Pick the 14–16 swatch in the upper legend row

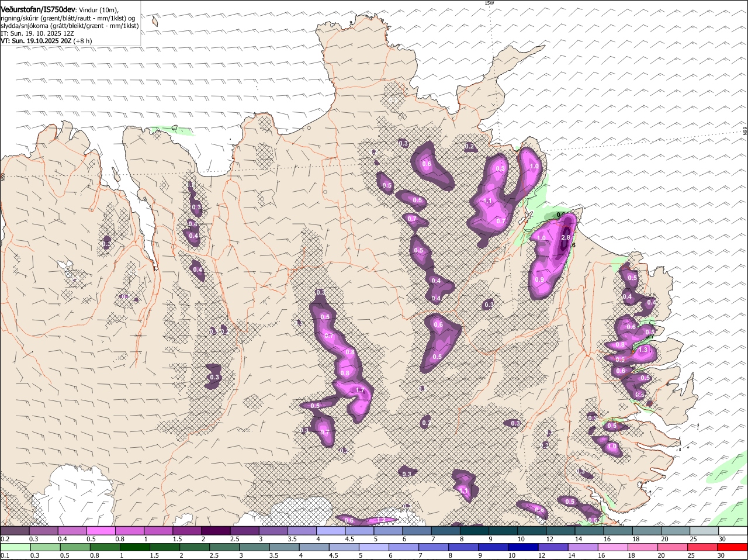(589, 531)
